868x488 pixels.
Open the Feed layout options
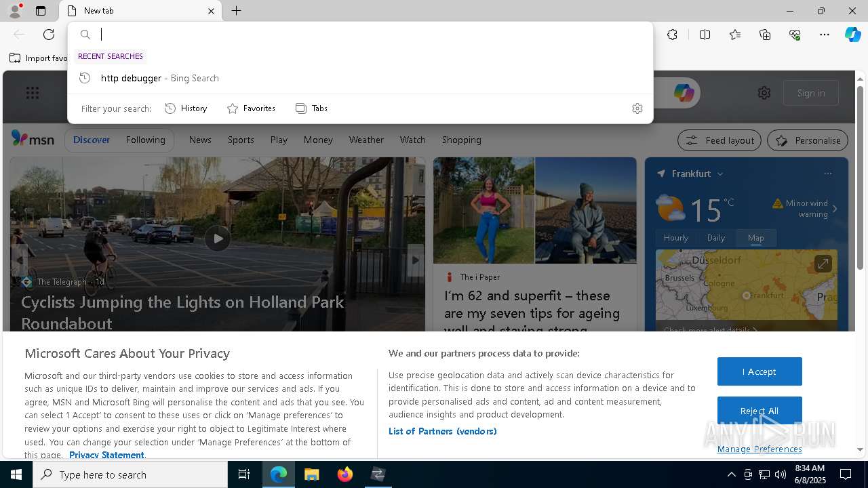719,140
